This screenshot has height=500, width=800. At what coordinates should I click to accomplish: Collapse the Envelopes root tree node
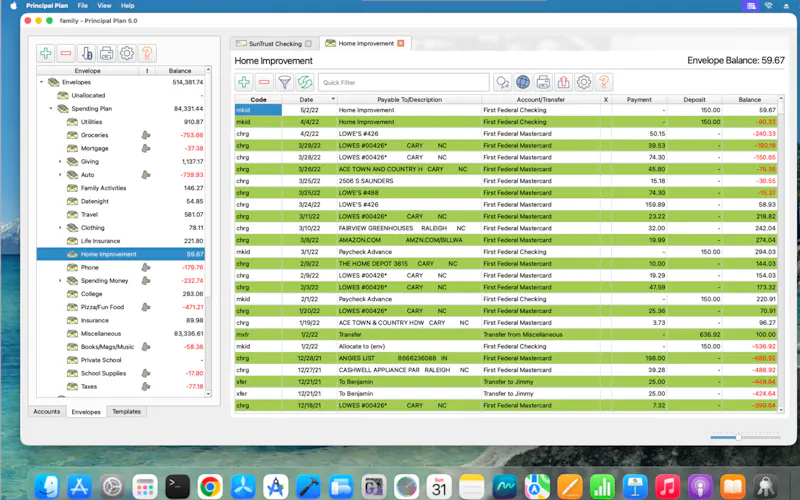tap(42, 82)
